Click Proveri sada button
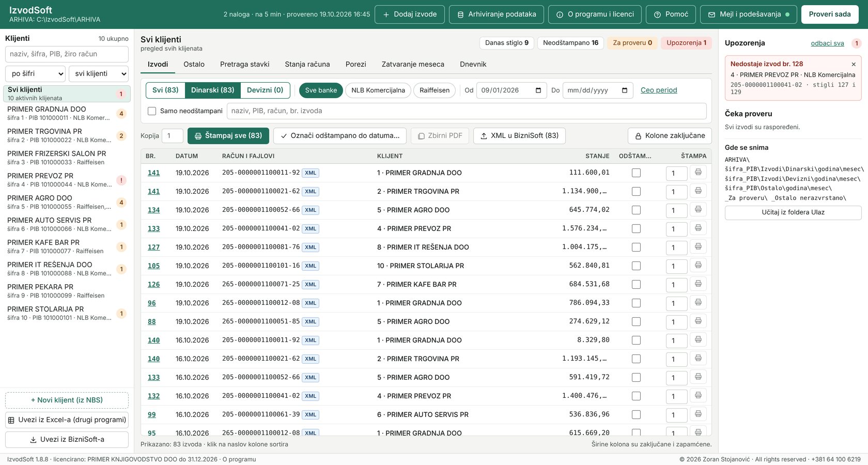The width and height of the screenshot is (868, 465). pos(830,14)
